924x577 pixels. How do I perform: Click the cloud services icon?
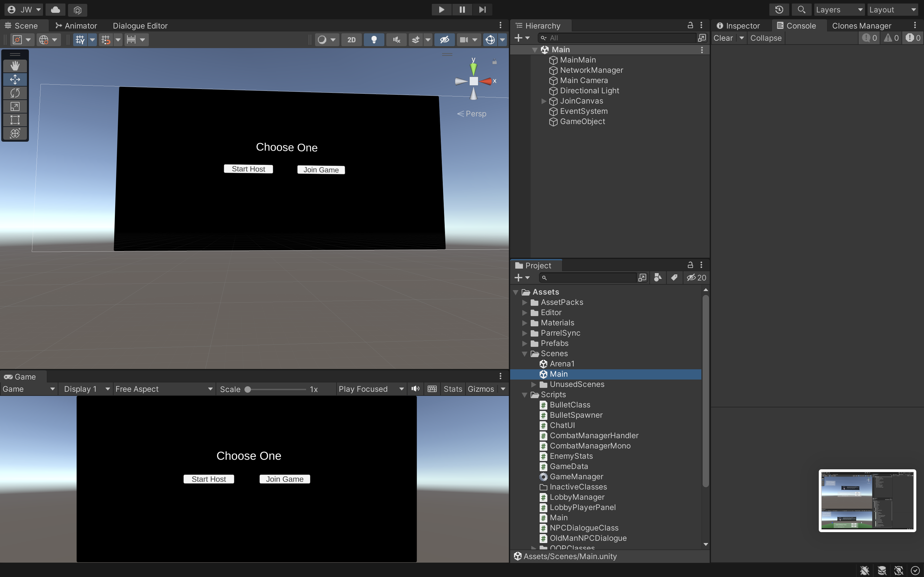56,10
